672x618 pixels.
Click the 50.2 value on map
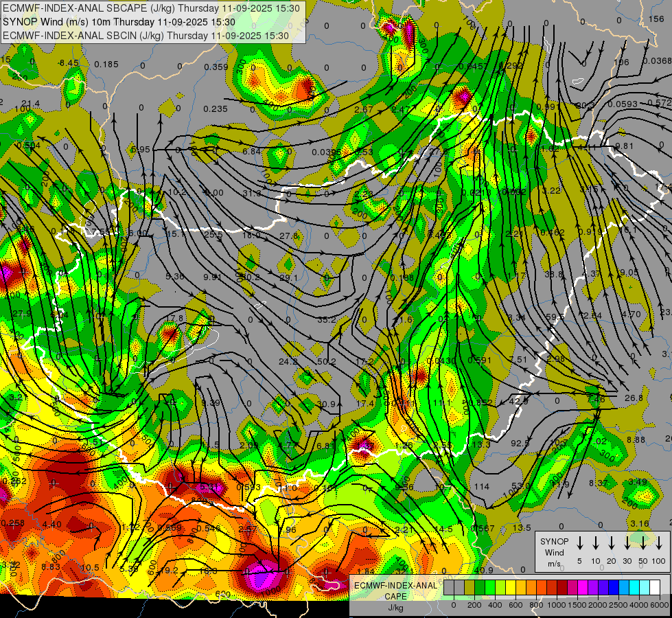[327, 362]
